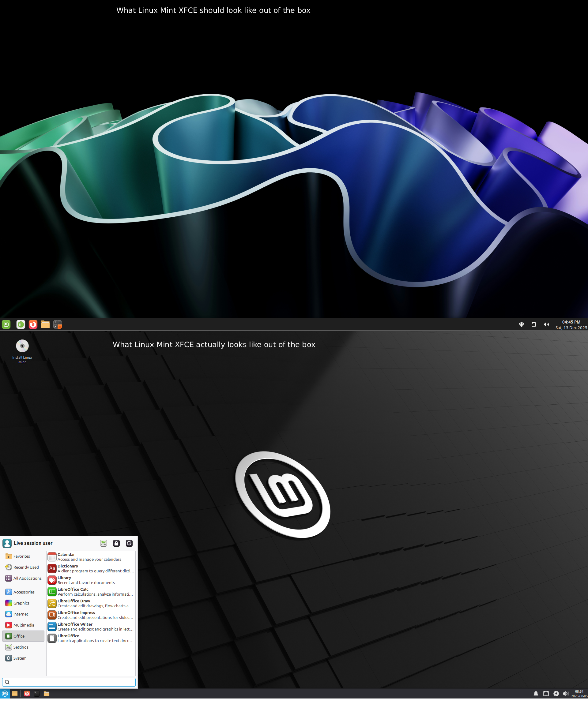Open the green app grid launcher icon
Screen dimensions: 588x704
(x=21, y=324)
